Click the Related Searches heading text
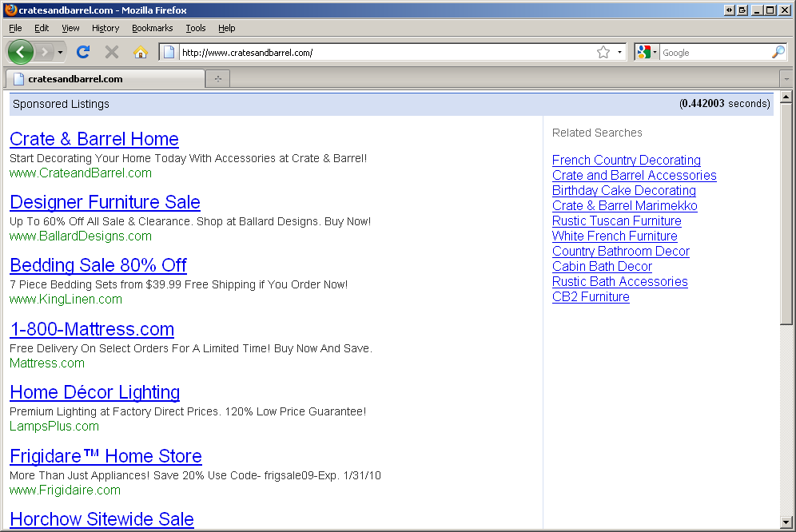 597,133
